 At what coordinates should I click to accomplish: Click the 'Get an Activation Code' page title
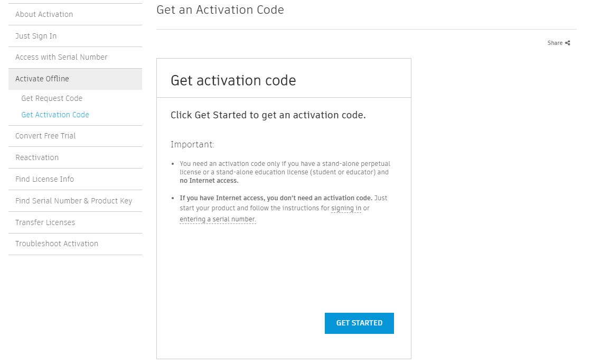click(x=220, y=10)
